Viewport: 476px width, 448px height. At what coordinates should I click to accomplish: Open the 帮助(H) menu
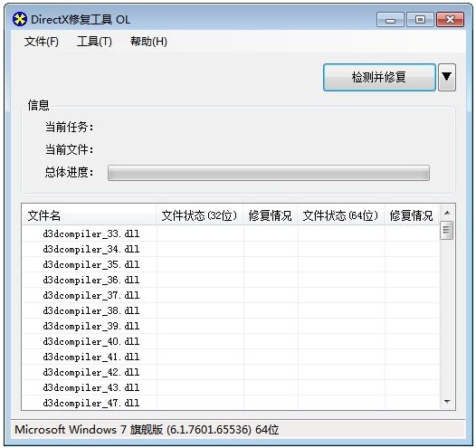148,42
